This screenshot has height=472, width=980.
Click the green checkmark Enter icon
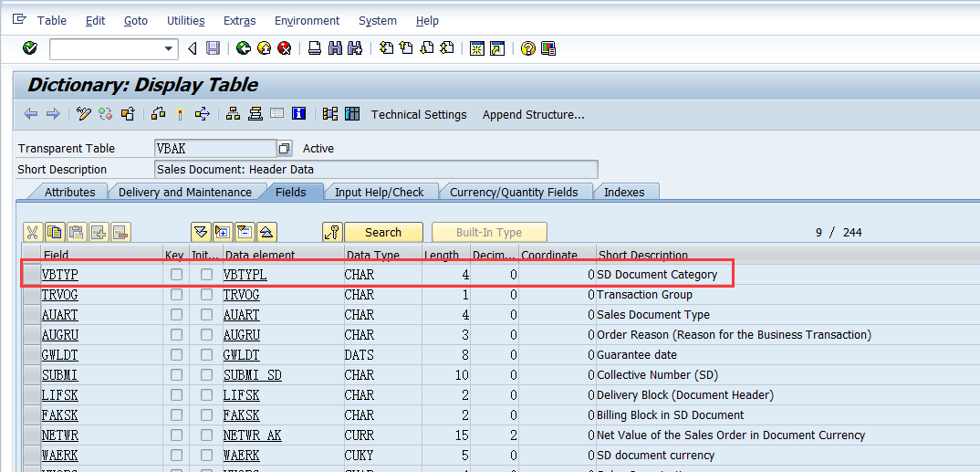point(29,48)
